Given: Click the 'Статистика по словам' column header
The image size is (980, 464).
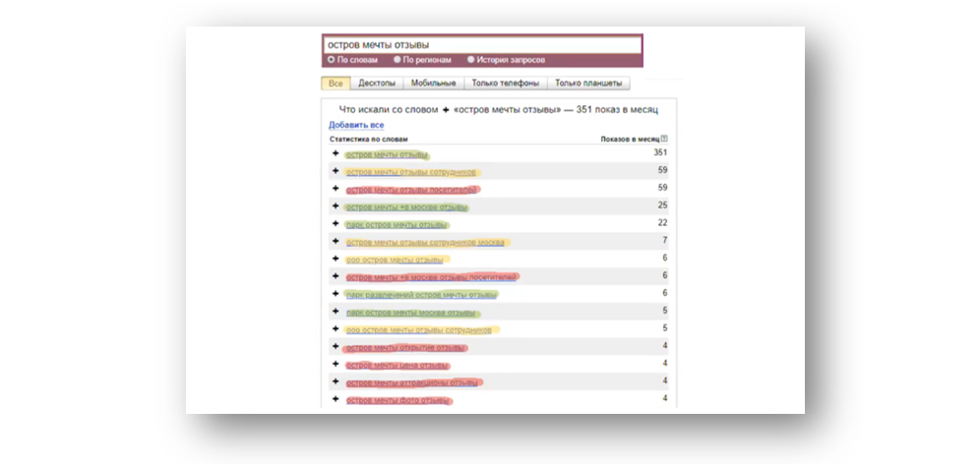Looking at the screenshot, I should coord(368,140).
